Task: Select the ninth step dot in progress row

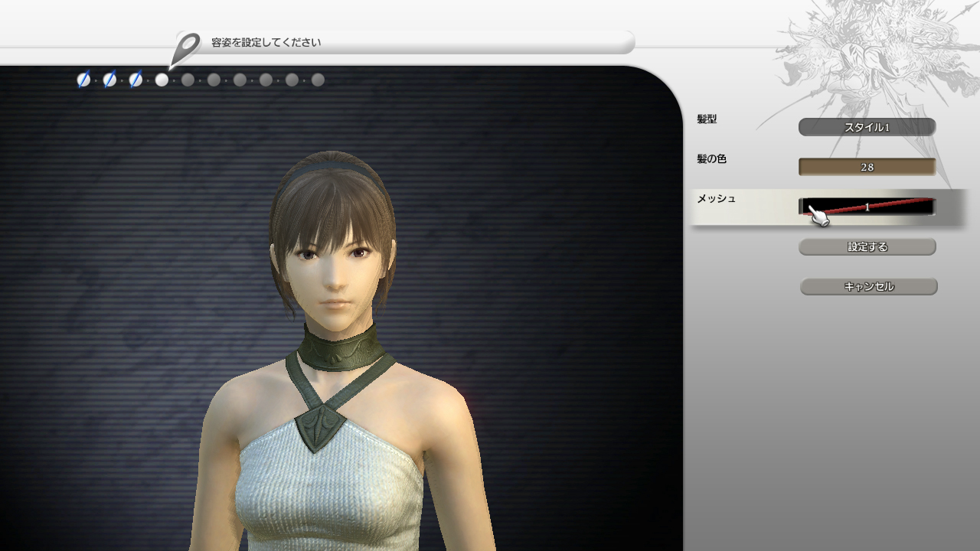Action: (x=292, y=80)
